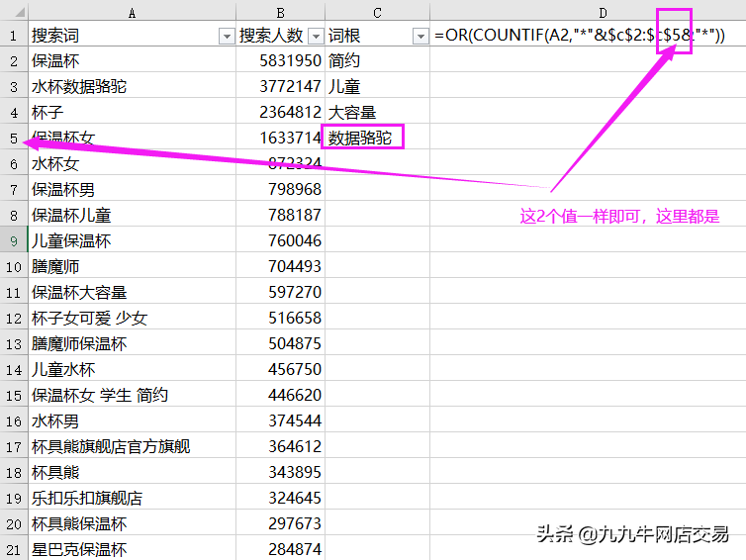Select 词根 cell 简约
The image size is (746, 560).
coord(377,61)
